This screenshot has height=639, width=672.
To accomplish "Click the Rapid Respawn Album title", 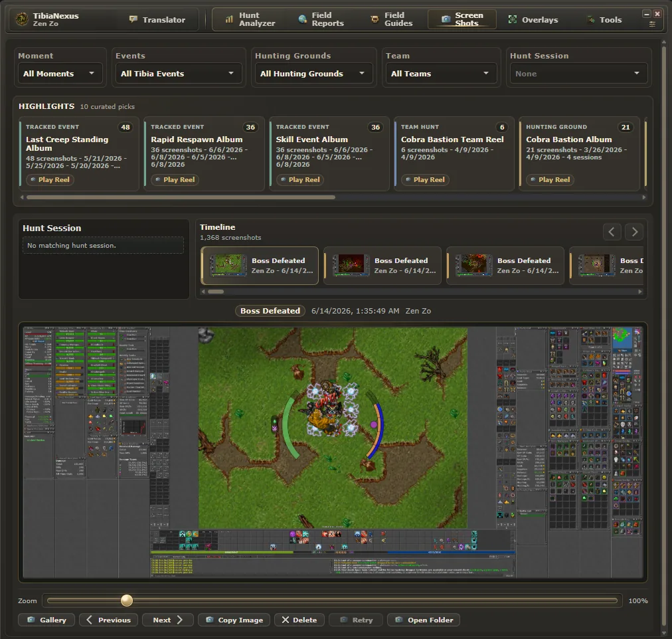I will tap(197, 139).
